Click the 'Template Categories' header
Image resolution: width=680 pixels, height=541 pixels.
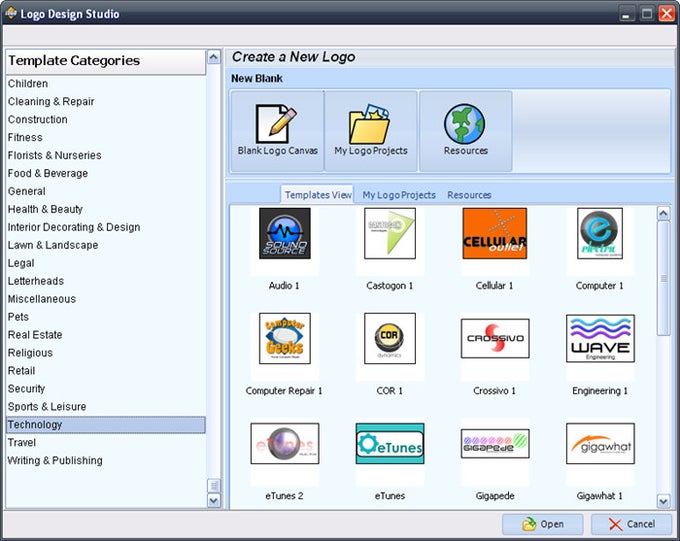(x=106, y=61)
